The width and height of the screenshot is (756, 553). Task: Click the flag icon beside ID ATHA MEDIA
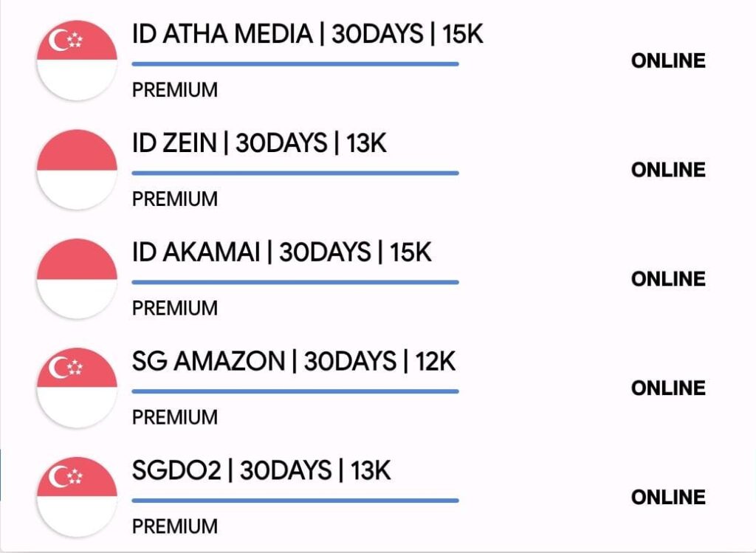(77, 61)
